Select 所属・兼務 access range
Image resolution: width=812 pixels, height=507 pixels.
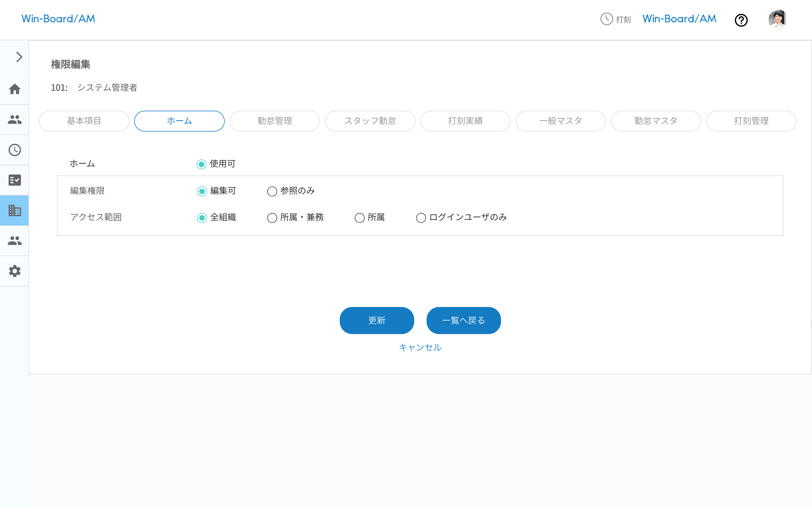point(272,218)
